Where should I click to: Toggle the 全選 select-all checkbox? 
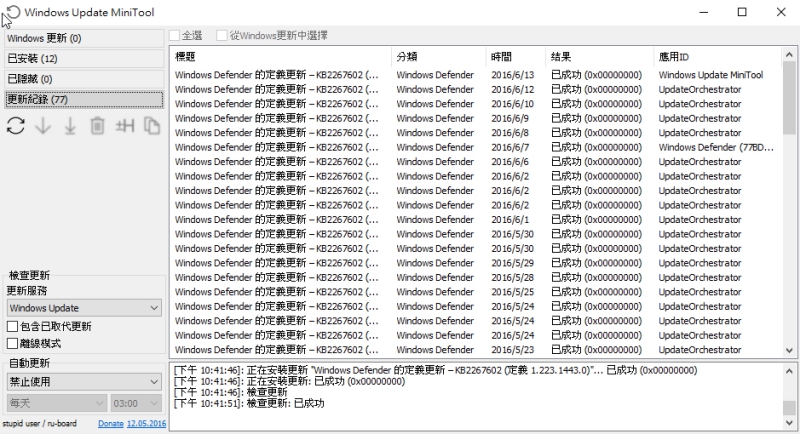(175, 35)
